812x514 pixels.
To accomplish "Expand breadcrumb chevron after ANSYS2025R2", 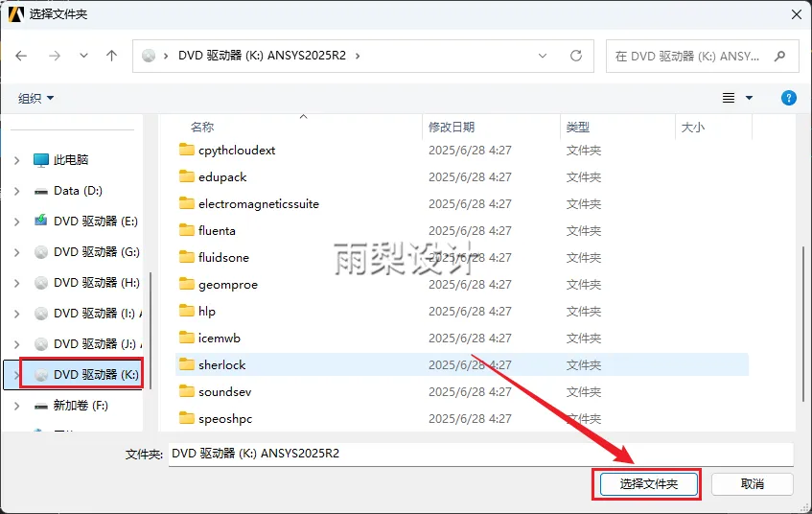I will (x=358, y=56).
